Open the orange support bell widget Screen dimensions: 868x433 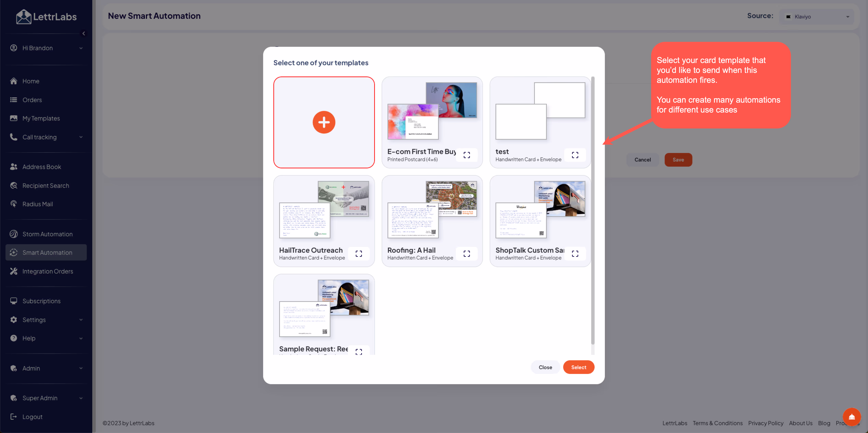852,417
